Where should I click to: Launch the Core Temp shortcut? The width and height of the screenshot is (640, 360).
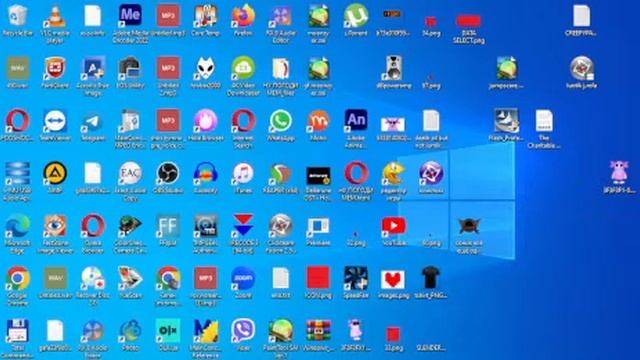coord(205,16)
